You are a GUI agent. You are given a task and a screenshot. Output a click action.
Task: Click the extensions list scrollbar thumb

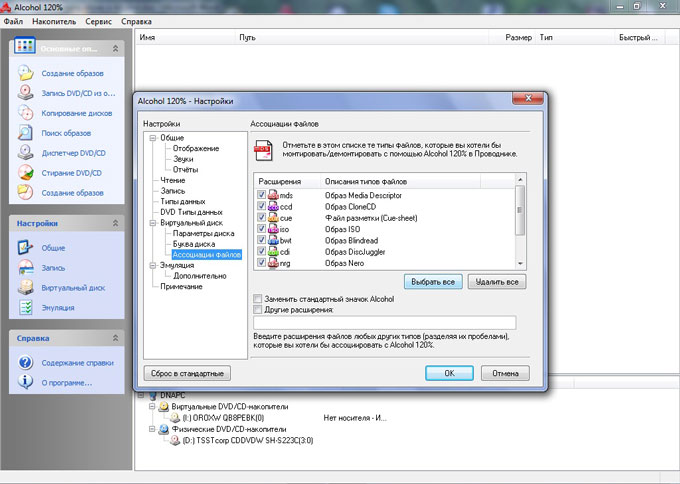pos(520,210)
